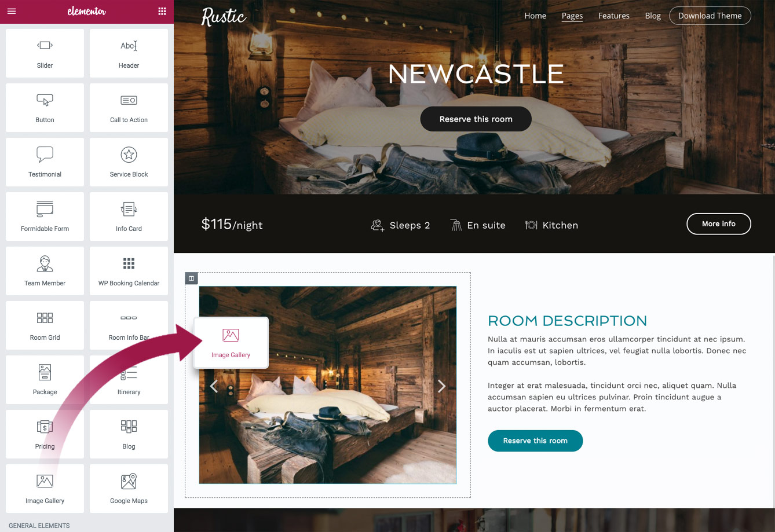Screen dimensions: 775x532
Task: Open the Elementor hamburger menu
Action: (12, 11)
